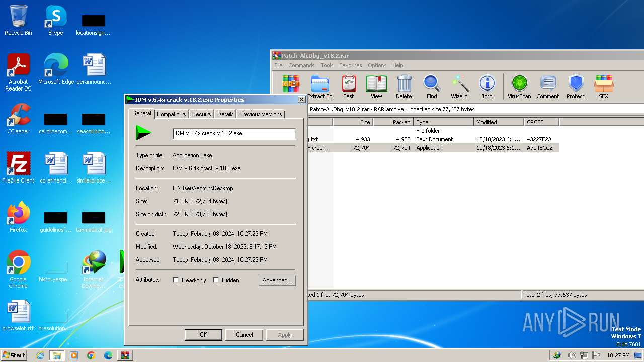Viewport: 644px width, 362px height.
Task: Run VirusScan from WinRAR toolbar
Action: tap(519, 87)
